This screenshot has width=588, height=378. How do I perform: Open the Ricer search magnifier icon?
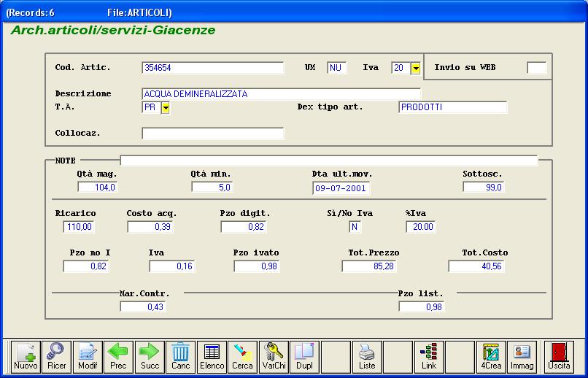(56, 357)
